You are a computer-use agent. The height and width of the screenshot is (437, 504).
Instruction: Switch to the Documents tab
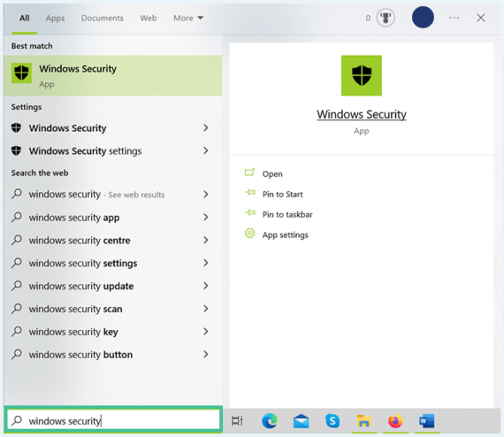[103, 18]
